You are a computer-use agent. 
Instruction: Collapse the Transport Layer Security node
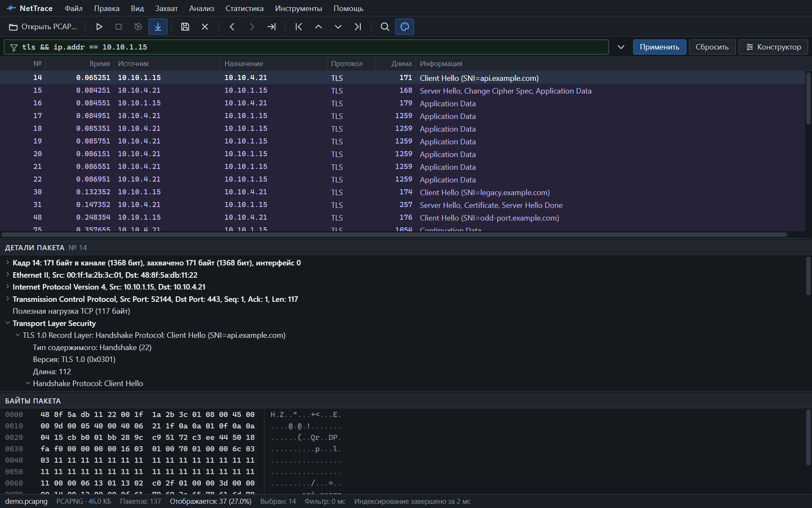[x=8, y=323]
